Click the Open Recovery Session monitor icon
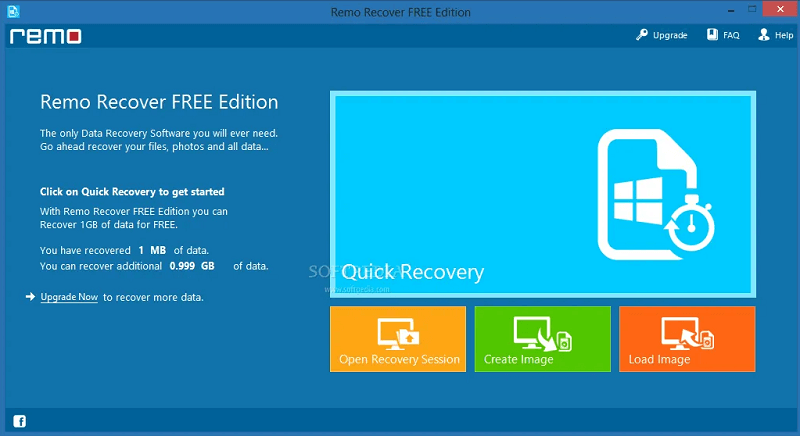Screen dimensions: 800x436 [398, 334]
